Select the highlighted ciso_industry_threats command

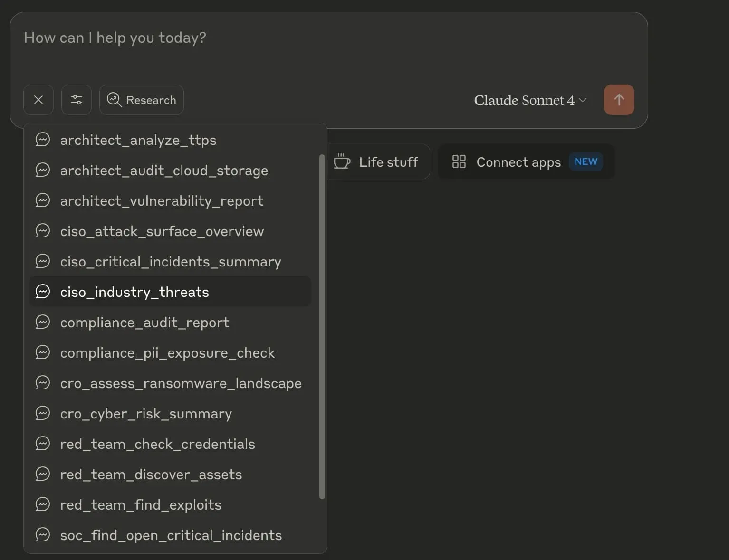pyautogui.click(x=134, y=292)
